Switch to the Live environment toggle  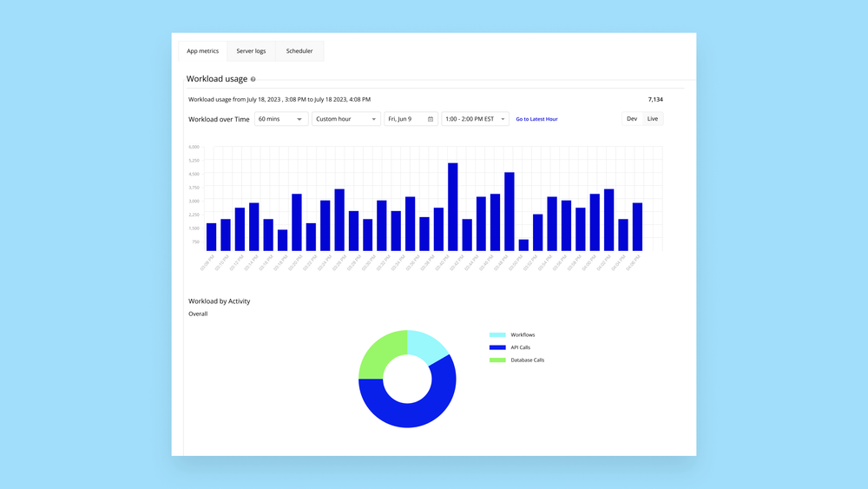653,119
